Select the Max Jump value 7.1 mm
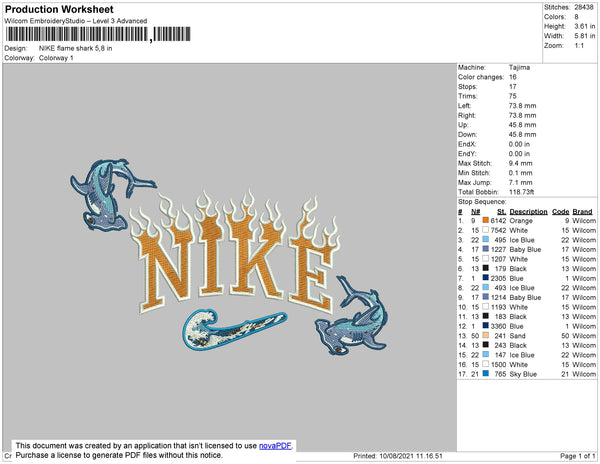 pyautogui.click(x=520, y=182)
